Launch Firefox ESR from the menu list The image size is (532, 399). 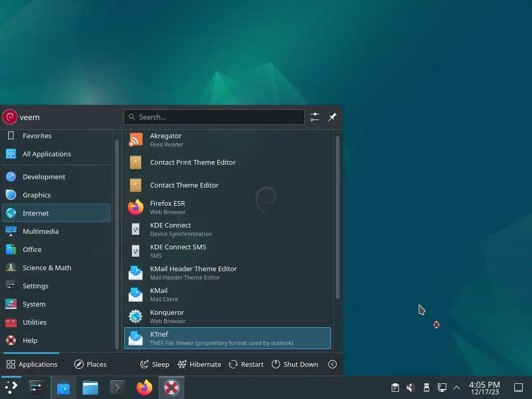click(x=228, y=207)
